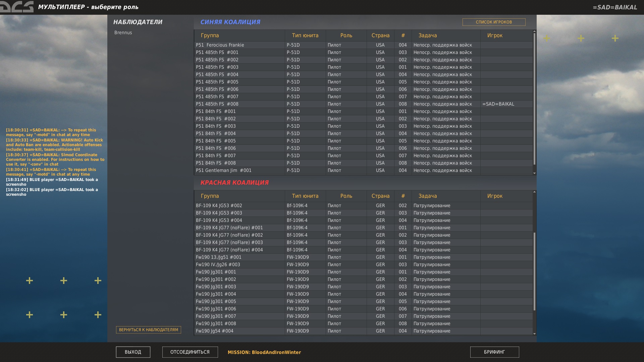The height and width of the screenshot is (362, 644).
Task: Select slot Fw190 Jg301 #007
Action: click(x=363, y=316)
